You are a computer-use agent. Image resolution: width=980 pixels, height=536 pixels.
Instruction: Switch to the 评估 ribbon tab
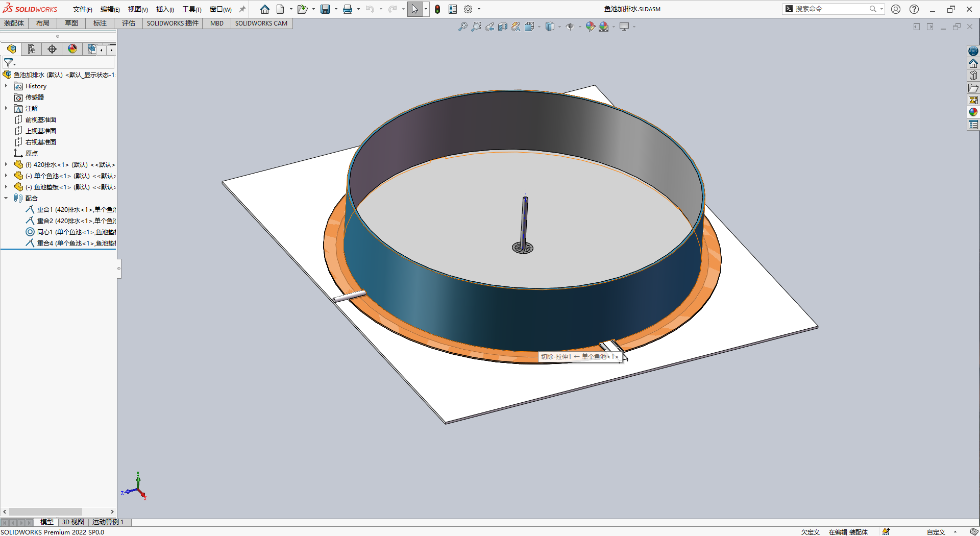[x=129, y=23]
